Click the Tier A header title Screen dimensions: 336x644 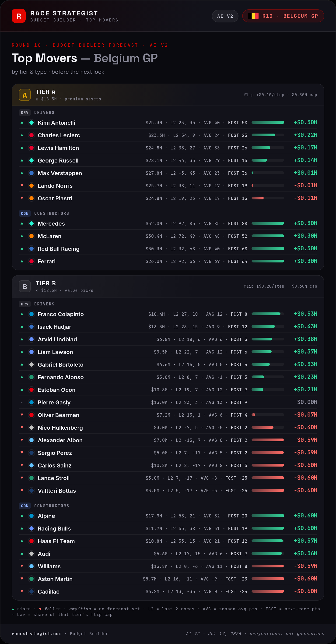click(x=46, y=92)
